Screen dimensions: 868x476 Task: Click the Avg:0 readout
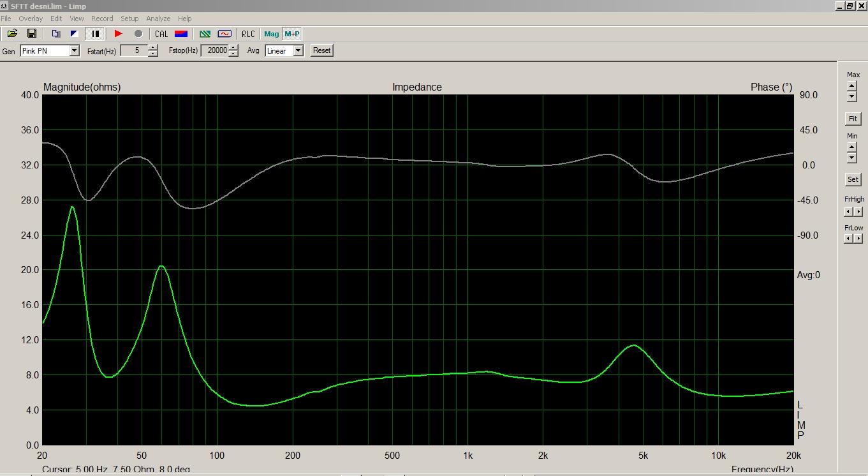tap(809, 275)
